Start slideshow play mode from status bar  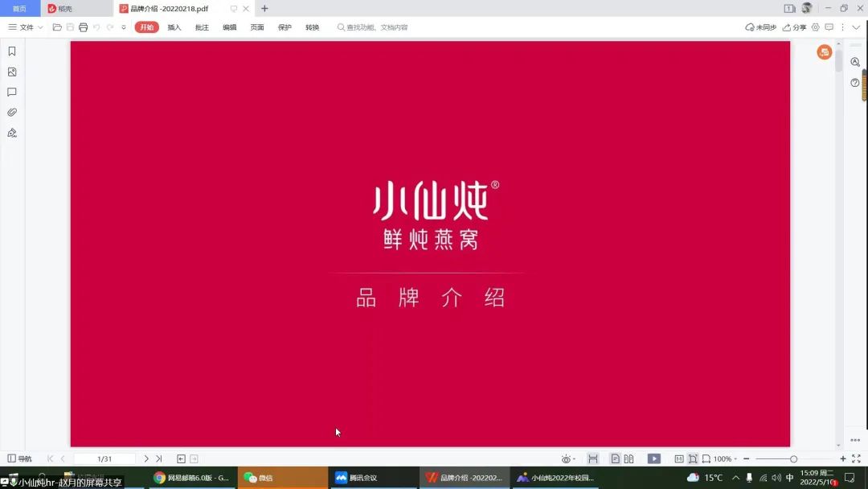(x=654, y=458)
